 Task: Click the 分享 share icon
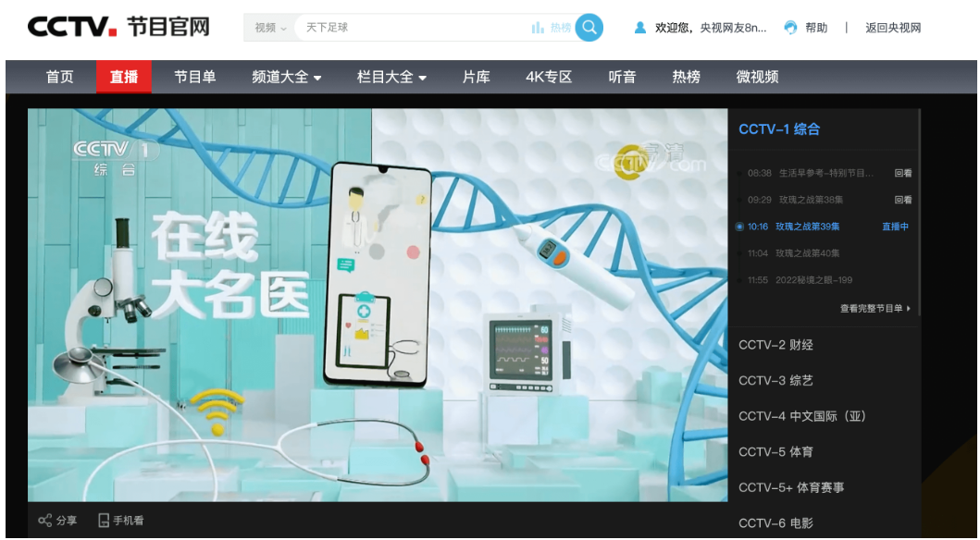click(x=45, y=520)
